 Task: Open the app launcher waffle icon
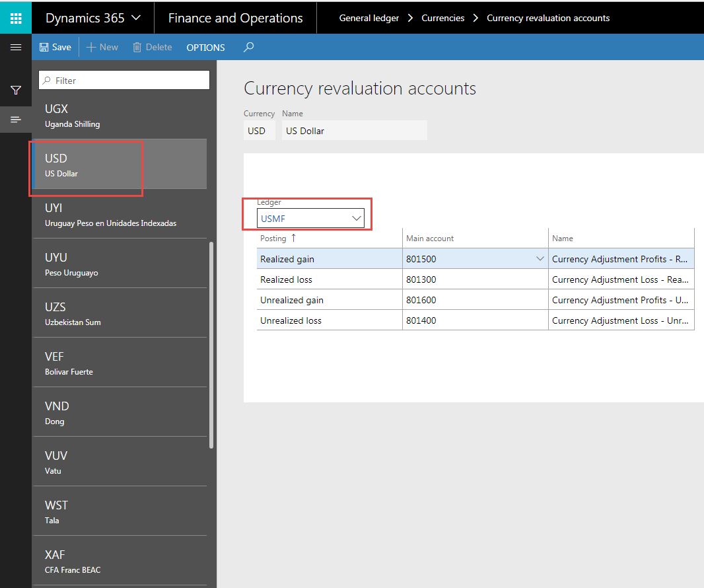(x=16, y=18)
